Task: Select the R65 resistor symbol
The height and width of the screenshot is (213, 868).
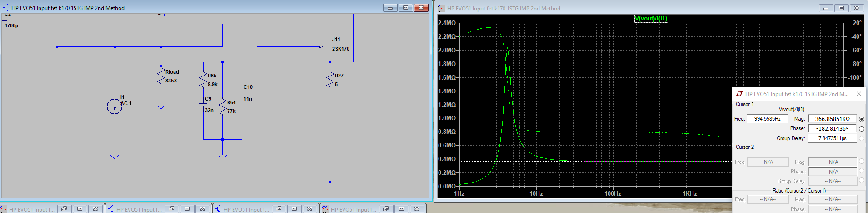Action: coord(204,79)
